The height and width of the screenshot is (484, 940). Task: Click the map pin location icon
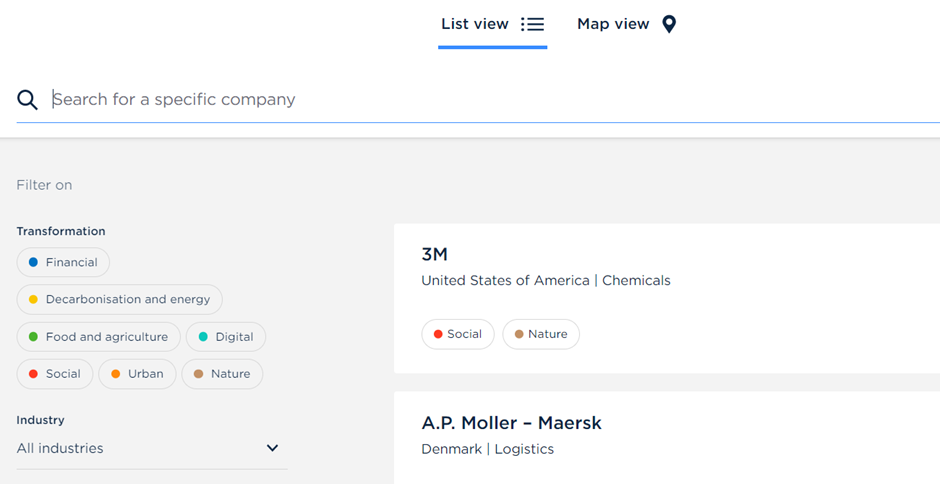pos(669,25)
